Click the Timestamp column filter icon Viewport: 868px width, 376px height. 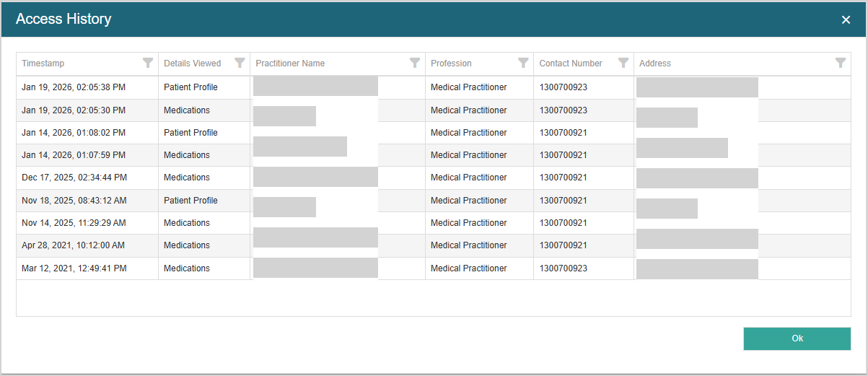(x=148, y=63)
